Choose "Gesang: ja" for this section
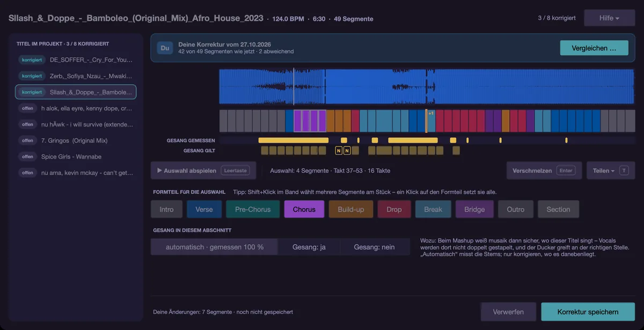This screenshot has height=330, width=644. tap(309, 247)
